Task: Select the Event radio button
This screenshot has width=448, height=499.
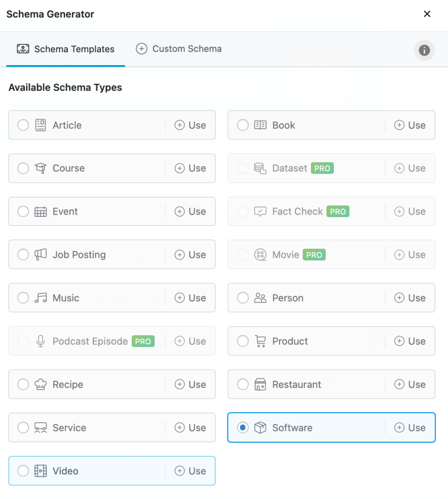Action: [x=23, y=211]
